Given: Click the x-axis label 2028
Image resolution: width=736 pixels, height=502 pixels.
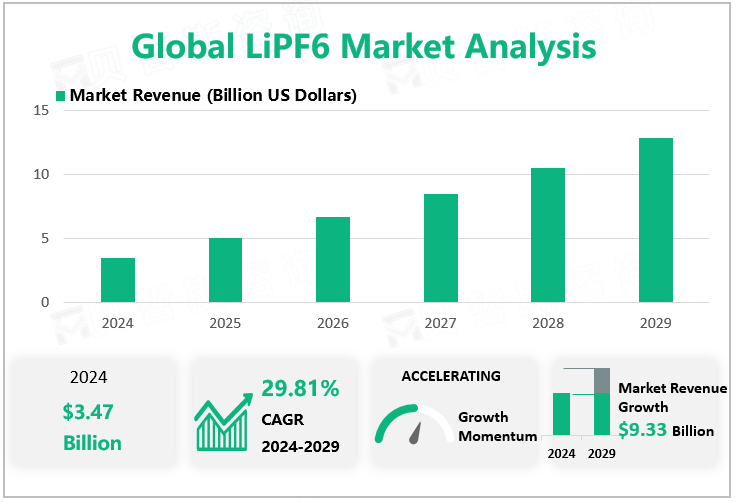Looking at the screenshot, I should pyautogui.click(x=548, y=323).
